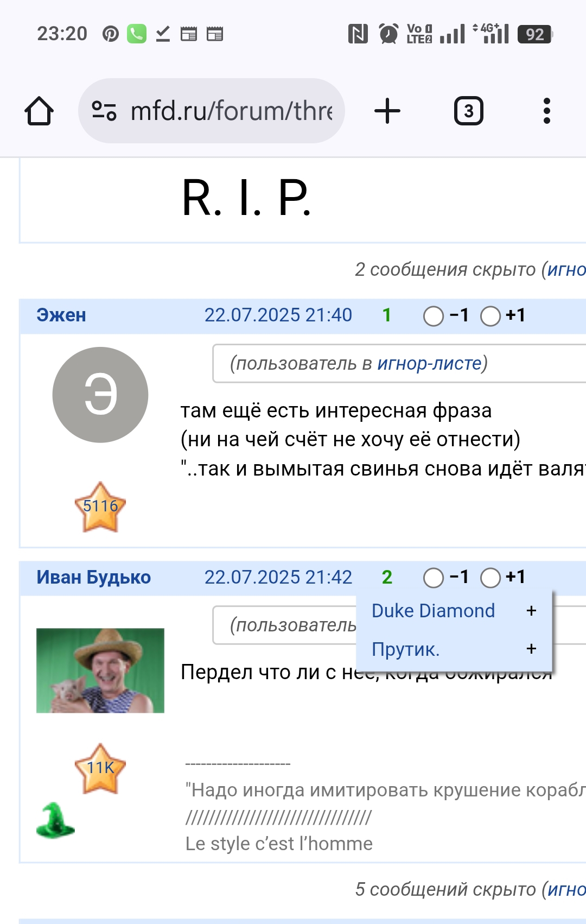
Task: Open Иван Будько's avatar photo
Action: pyautogui.click(x=100, y=670)
